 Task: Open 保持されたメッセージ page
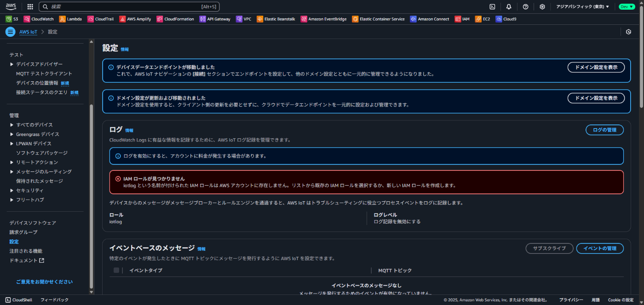point(40,181)
